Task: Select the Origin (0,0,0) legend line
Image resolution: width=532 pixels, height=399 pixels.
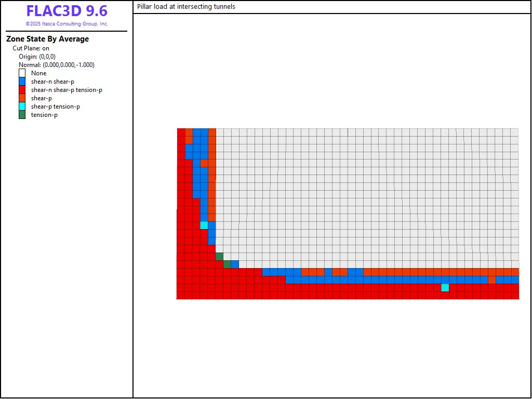Action: point(37,57)
